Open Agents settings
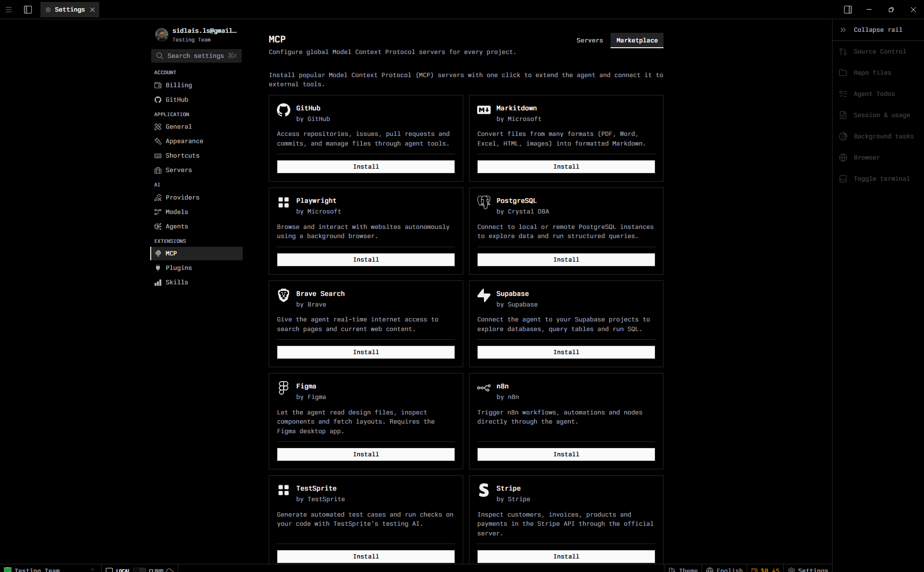The width and height of the screenshot is (924, 572). click(x=196, y=226)
